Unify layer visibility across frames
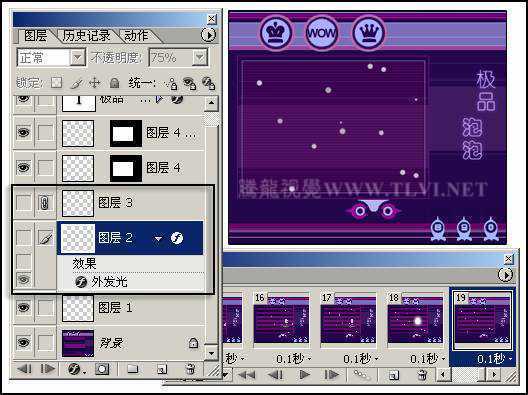This screenshot has height=395, width=528. [190, 83]
